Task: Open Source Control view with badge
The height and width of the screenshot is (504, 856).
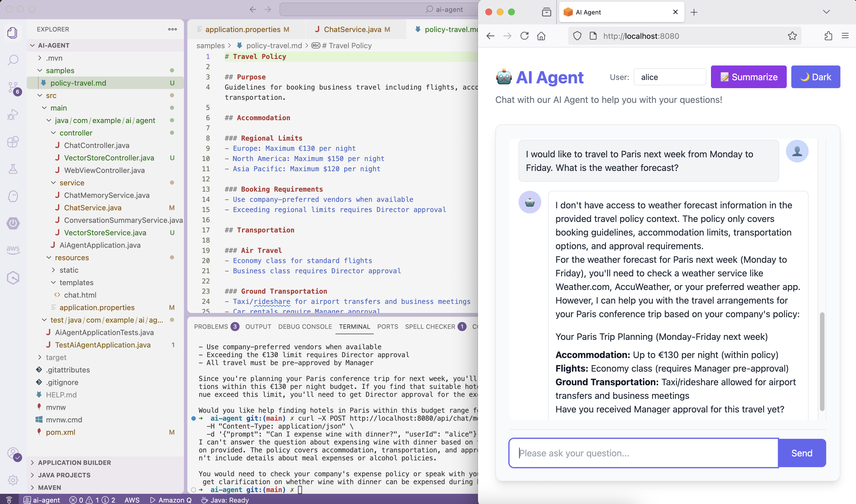Action: tap(13, 88)
